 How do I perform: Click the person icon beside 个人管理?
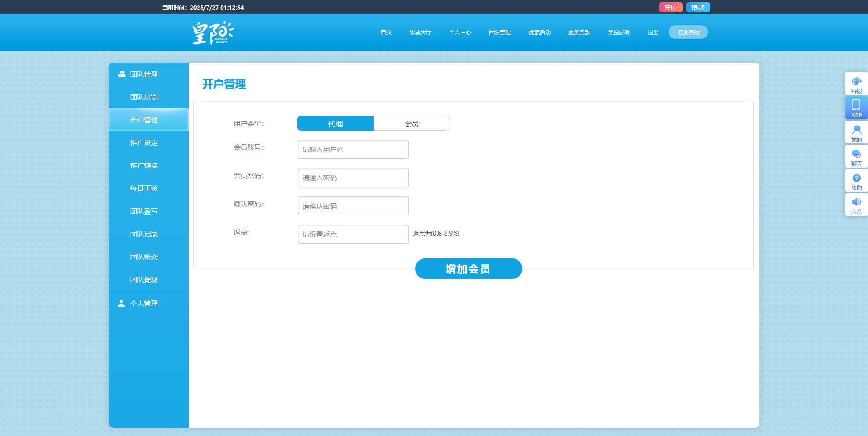coord(121,303)
